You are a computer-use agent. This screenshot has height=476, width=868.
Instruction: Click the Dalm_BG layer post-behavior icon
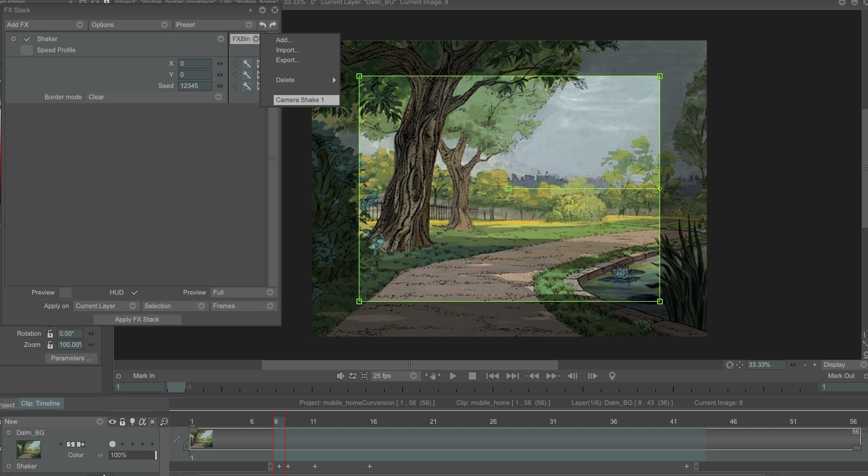(80, 444)
